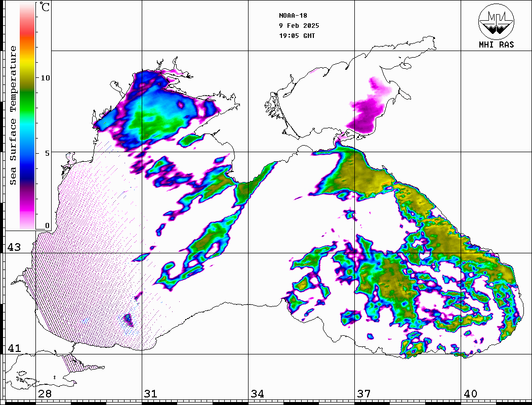Click the MHI RAS logo emblem
532x405 pixels.
tap(497, 21)
